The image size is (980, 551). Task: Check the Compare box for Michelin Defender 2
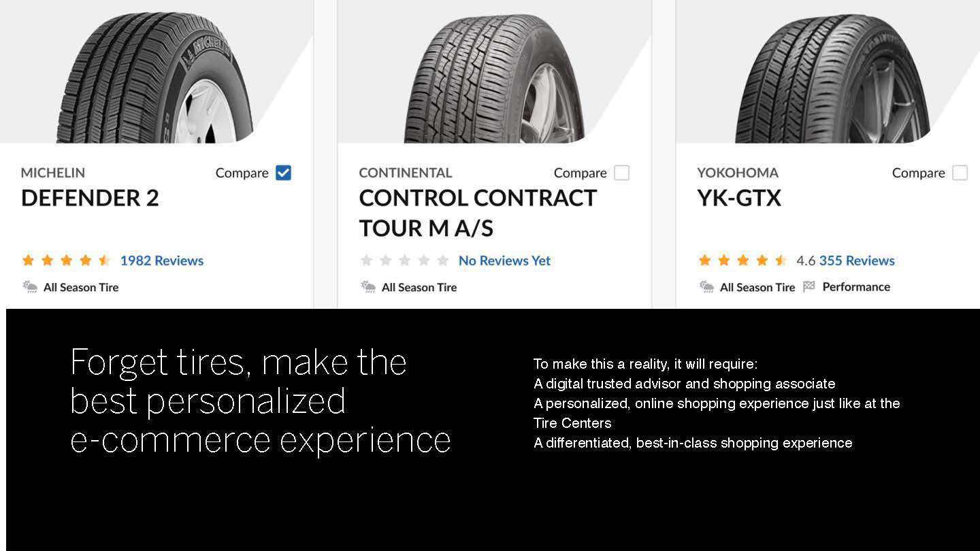point(283,173)
